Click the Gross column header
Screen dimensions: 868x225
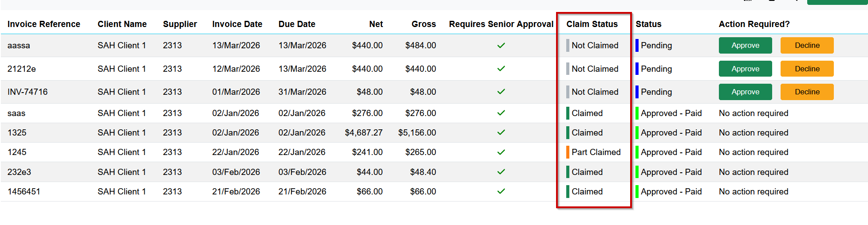click(x=423, y=24)
